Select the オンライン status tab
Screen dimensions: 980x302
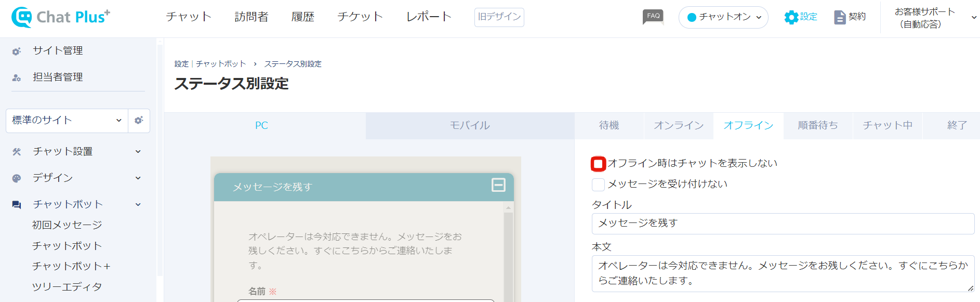click(x=679, y=126)
